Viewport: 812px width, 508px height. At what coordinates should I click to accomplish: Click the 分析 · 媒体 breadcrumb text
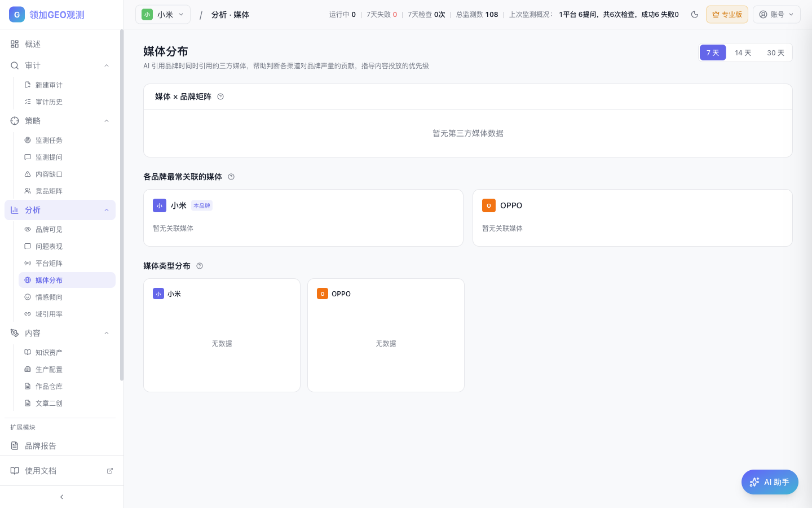(x=230, y=15)
